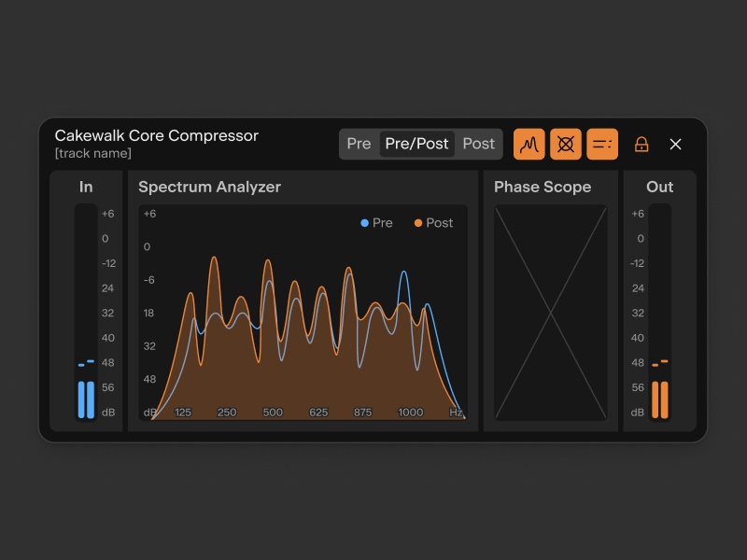The width and height of the screenshot is (747, 560).
Task: Click the orange Post legend item
Action: click(433, 223)
